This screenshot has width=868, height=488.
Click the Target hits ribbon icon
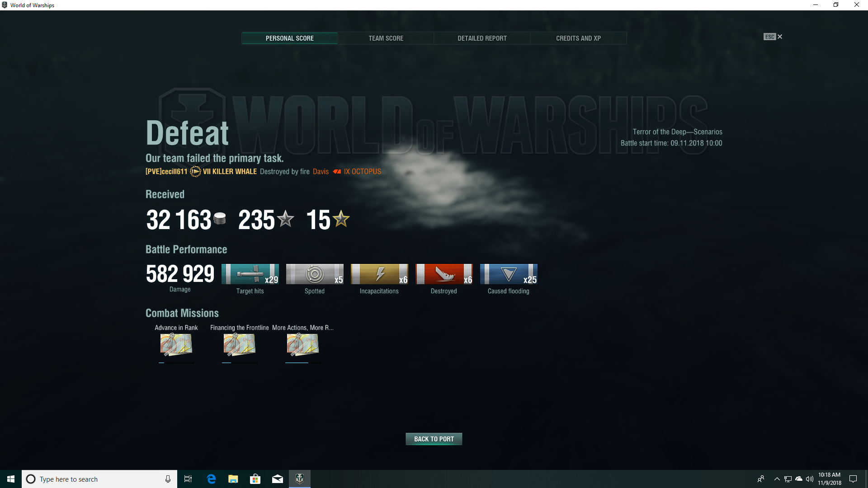click(x=250, y=274)
